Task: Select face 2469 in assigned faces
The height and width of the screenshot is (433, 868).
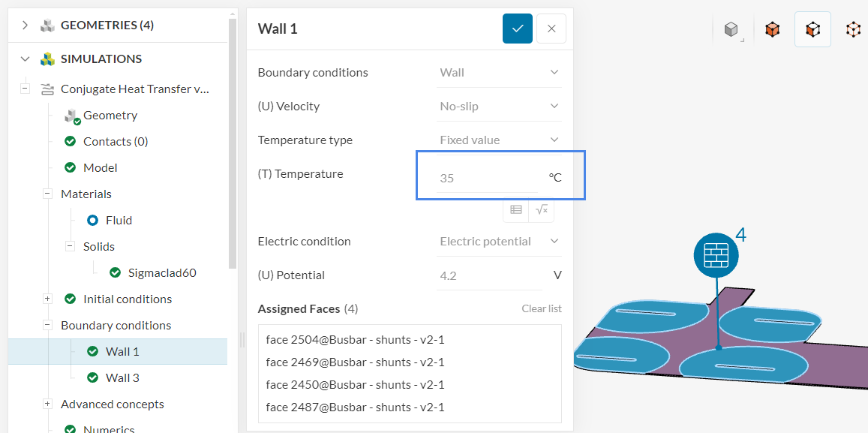Action: pyautogui.click(x=355, y=362)
